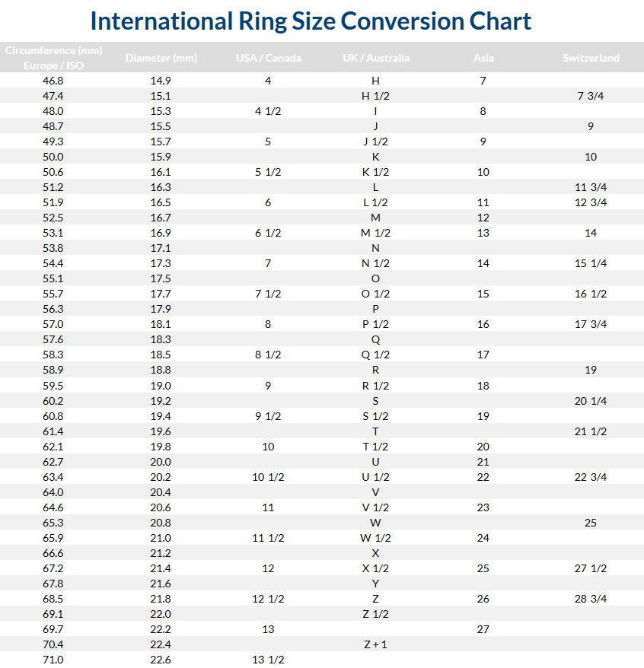Select the 27 Asia size cell
The height and width of the screenshot is (668, 644).
(483, 629)
